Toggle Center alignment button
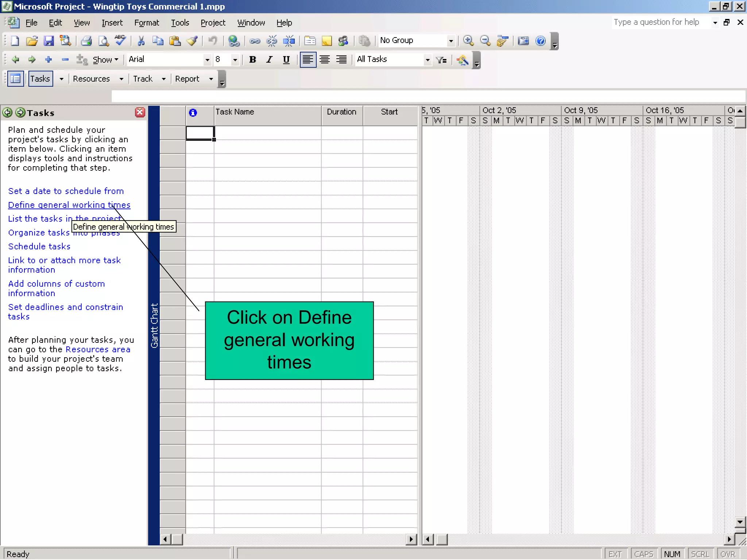The image size is (747, 560). (325, 59)
